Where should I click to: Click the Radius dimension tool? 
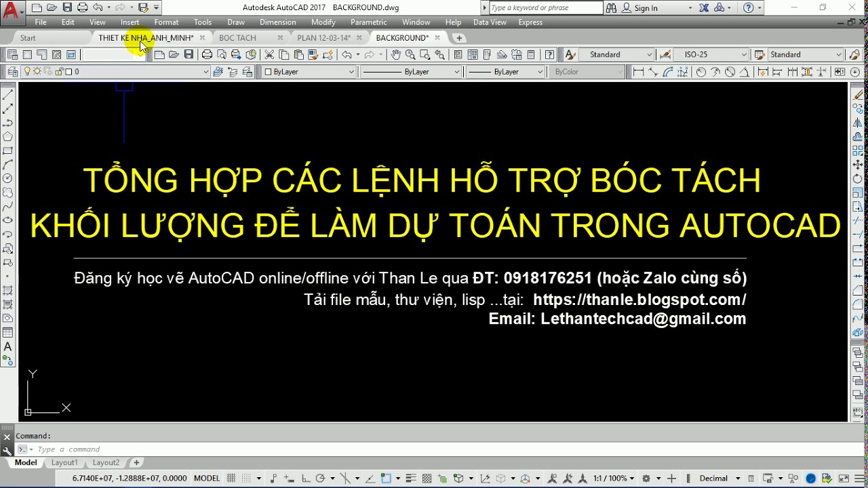pos(701,71)
